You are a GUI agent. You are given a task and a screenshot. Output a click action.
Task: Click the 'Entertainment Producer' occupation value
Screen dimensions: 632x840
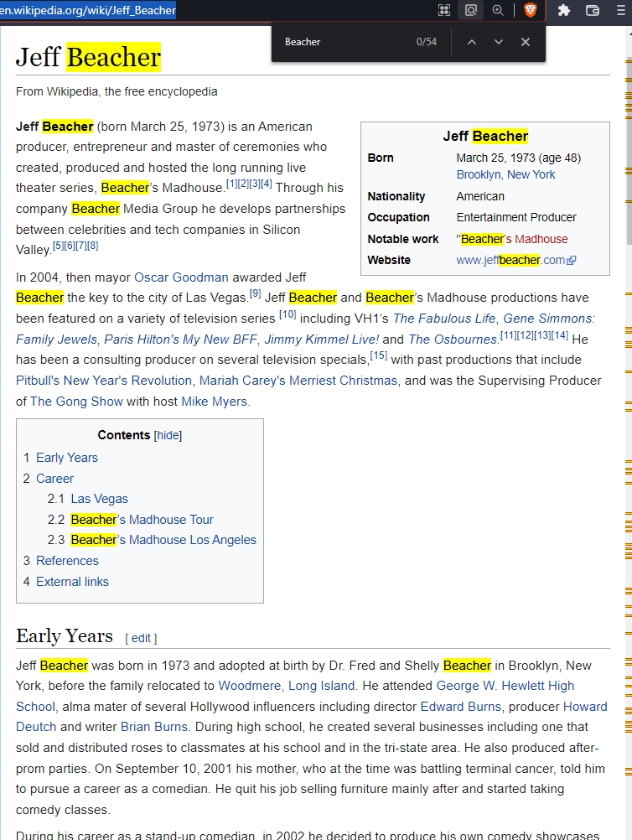click(516, 217)
